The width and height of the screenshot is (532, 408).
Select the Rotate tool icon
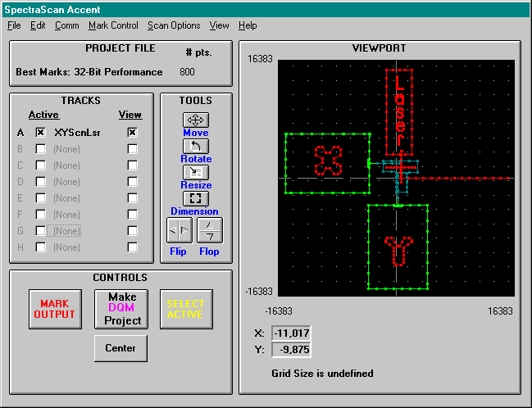[x=196, y=146]
